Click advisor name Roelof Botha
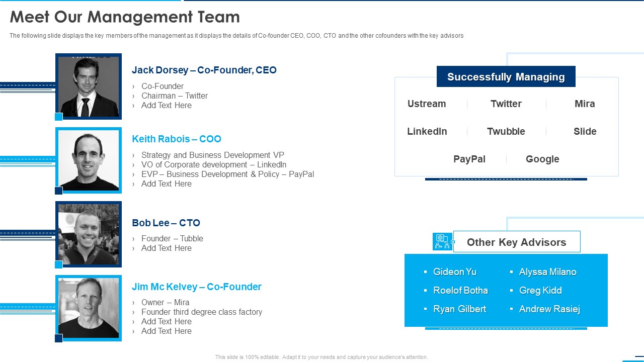Viewport: 644px width, 362px height. pyautogui.click(x=460, y=290)
